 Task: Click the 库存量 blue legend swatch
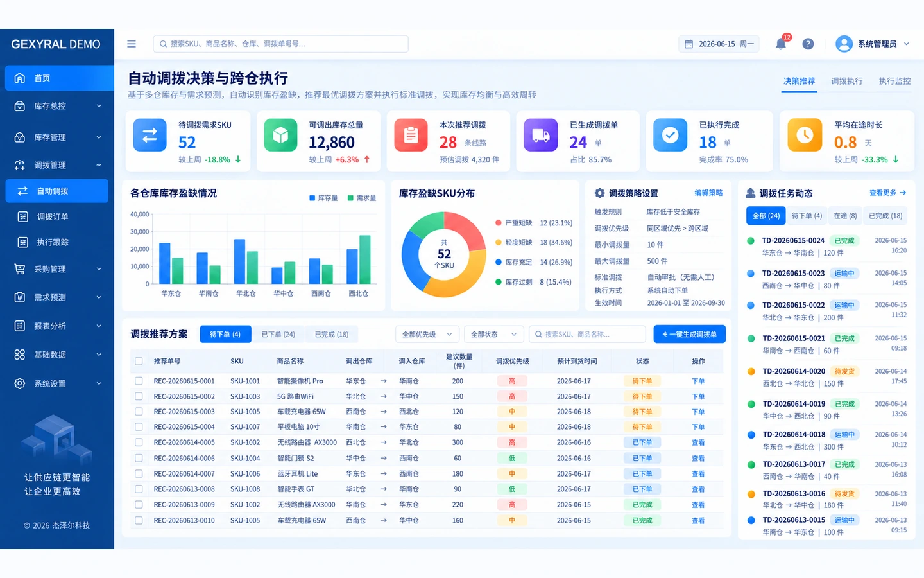tap(312, 198)
